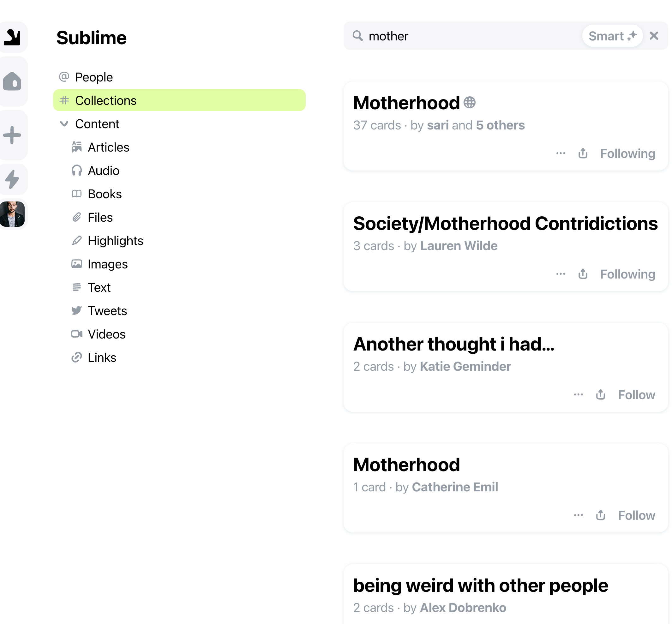The width and height of the screenshot is (672, 624).
Task: Open the being weird with other people collection
Action: (480, 585)
